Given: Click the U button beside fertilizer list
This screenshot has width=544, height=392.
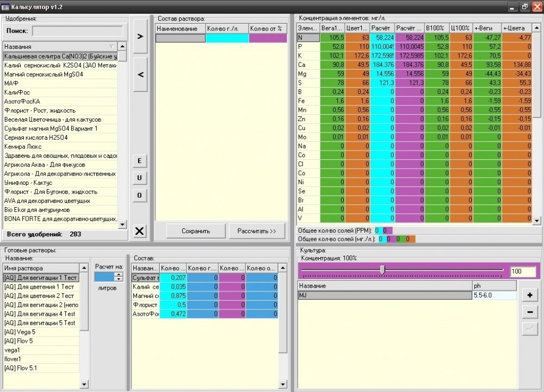Looking at the screenshot, I should click(x=139, y=178).
